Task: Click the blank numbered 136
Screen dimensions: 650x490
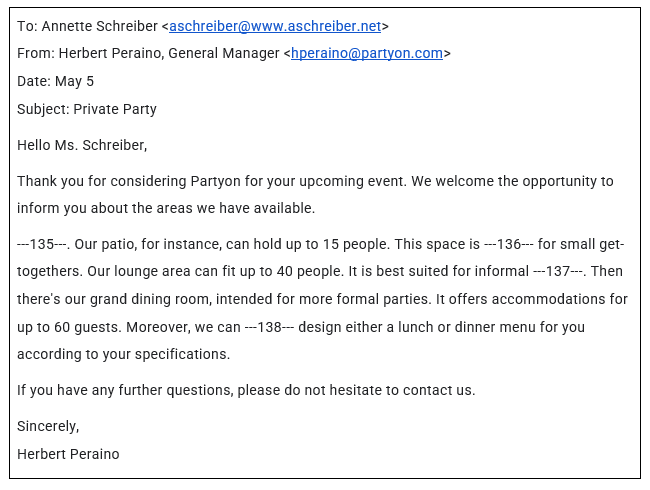Action: point(509,245)
